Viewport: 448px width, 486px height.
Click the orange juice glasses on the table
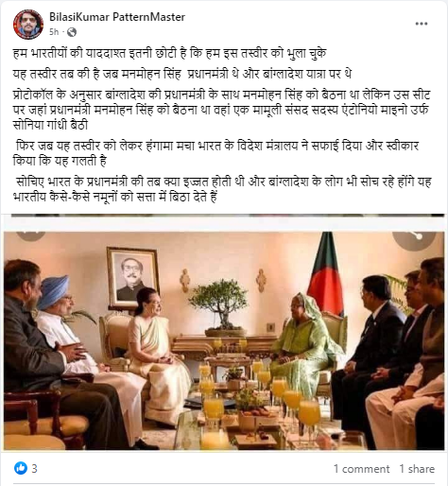(x=262, y=400)
